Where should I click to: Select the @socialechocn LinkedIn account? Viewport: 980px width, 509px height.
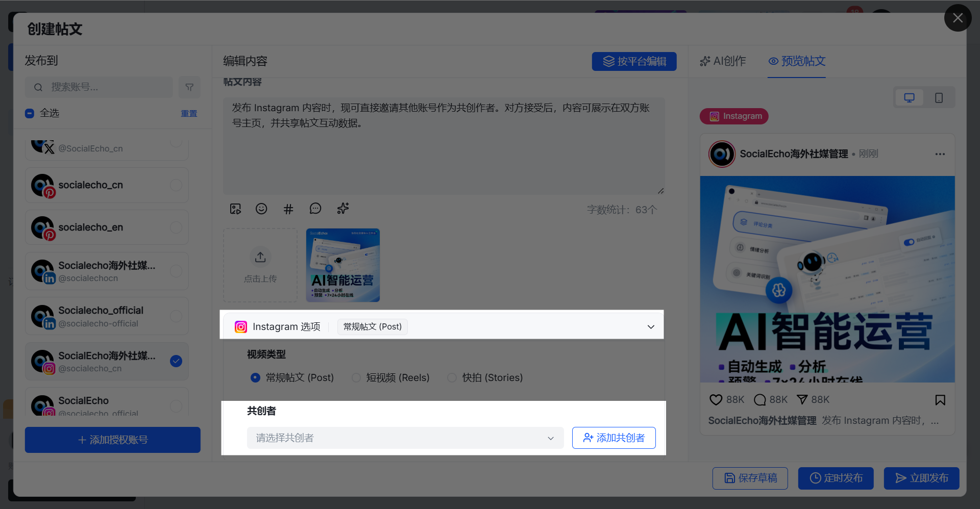[x=107, y=271]
